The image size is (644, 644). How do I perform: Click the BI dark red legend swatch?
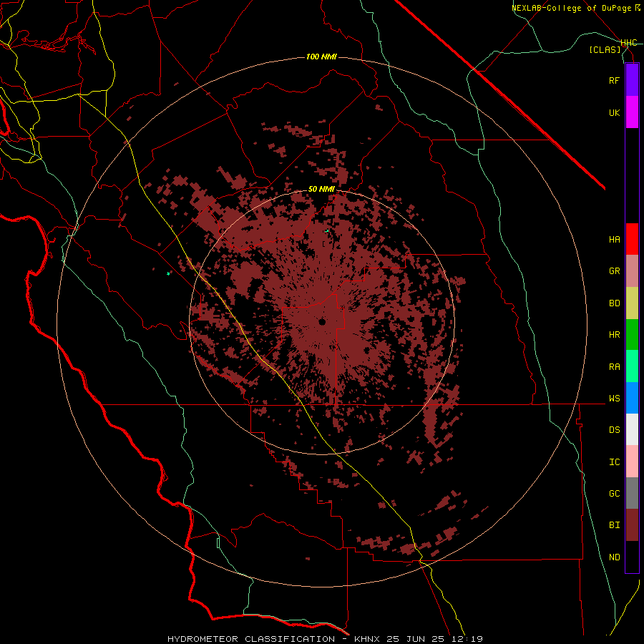tap(632, 525)
